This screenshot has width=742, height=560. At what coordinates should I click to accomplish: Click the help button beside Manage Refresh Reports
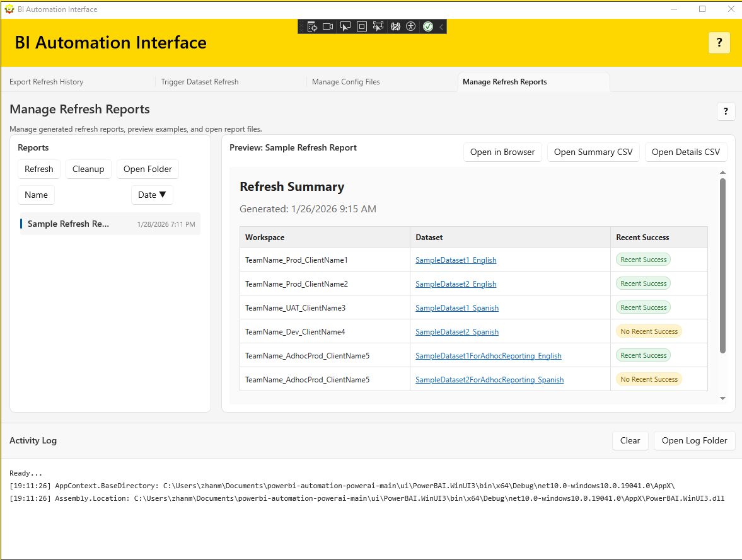click(726, 111)
